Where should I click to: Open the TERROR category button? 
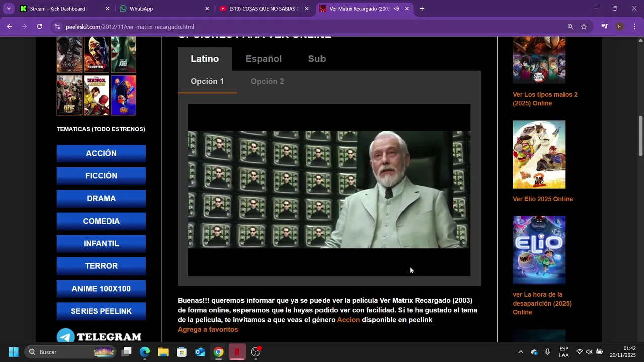tap(101, 266)
